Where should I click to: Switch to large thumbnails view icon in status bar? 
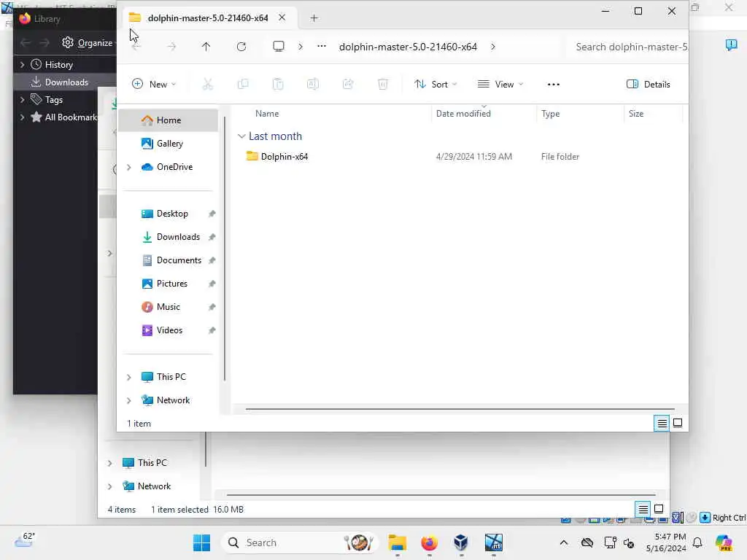pyautogui.click(x=678, y=423)
